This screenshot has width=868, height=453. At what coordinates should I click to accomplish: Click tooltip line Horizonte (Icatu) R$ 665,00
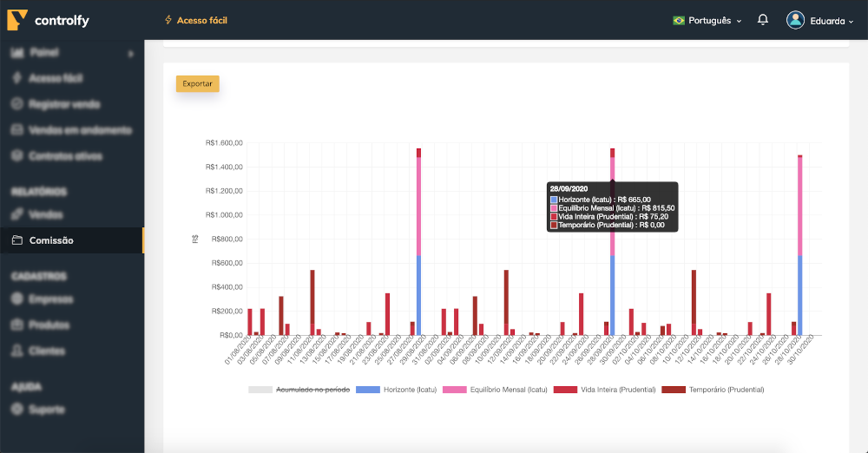(x=601, y=200)
